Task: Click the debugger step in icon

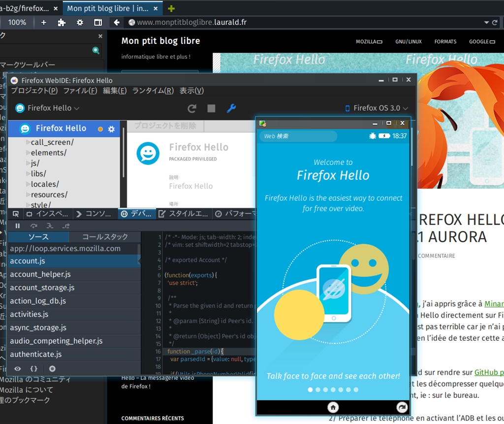Action: 50,226
